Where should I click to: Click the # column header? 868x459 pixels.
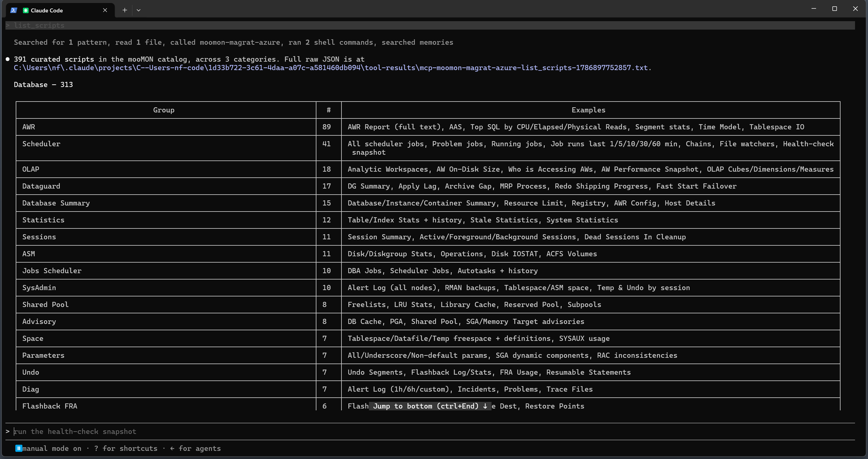point(328,110)
